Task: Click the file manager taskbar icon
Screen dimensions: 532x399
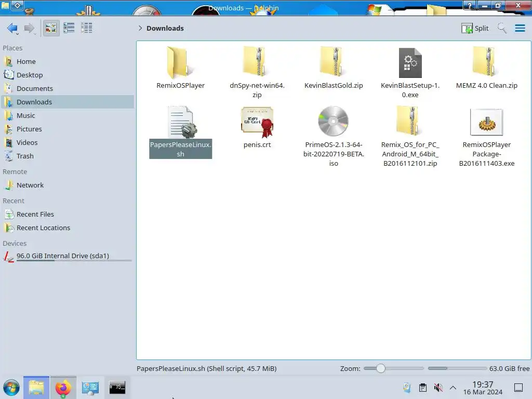Action: 36,388
